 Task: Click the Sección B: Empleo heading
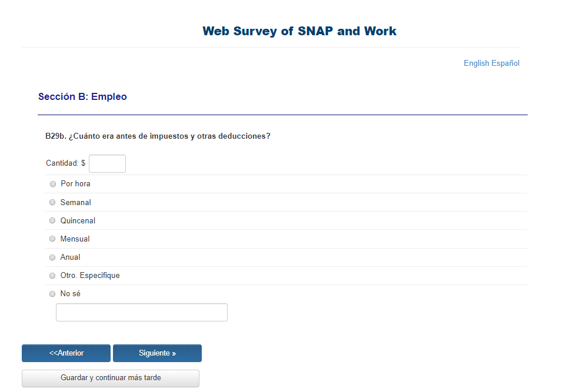[x=82, y=96]
